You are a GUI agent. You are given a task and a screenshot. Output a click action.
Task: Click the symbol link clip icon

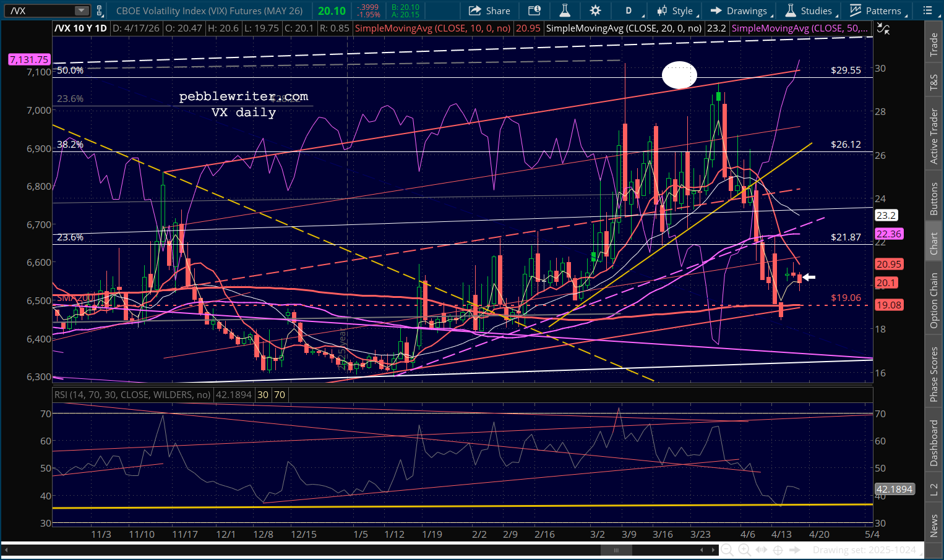pyautogui.click(x=100, y=11)
